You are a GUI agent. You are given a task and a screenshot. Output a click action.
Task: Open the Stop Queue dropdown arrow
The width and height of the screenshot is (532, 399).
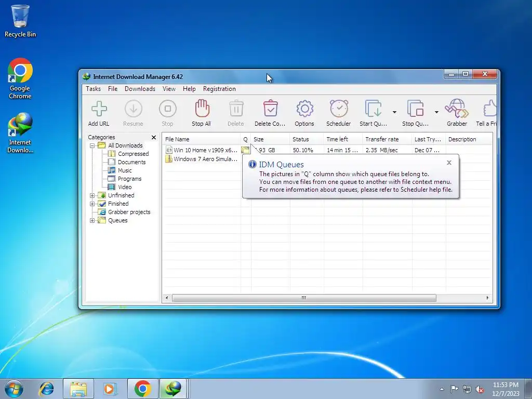[436, 112]
